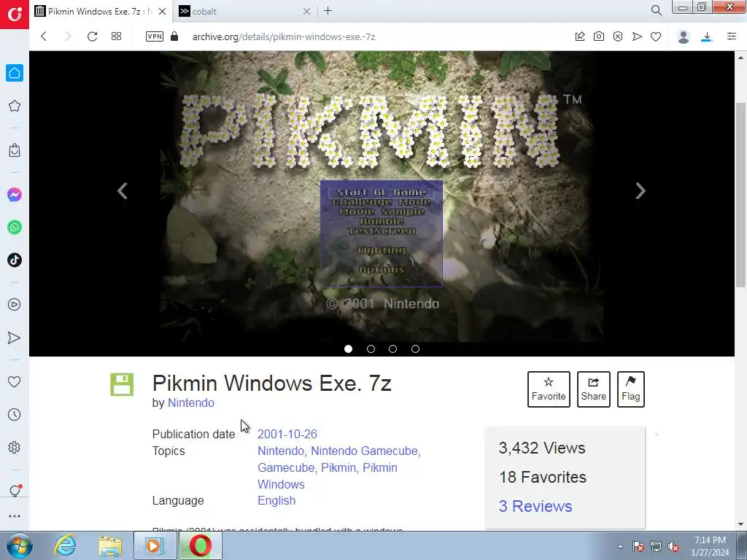This screenshot has height=560, width=747.
Task: Open the sidebar shopping bag icon
Action: point(15,150)
